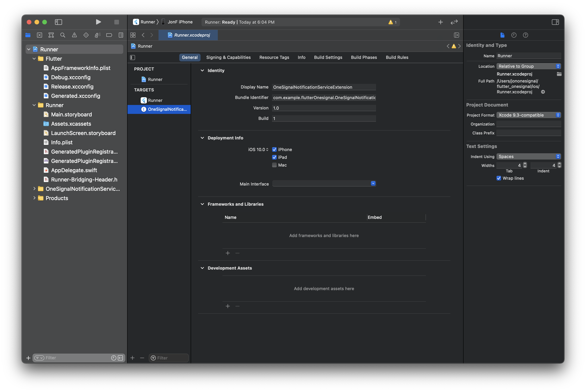
Task: Open the Location Relative to Group dropdown
Action: 528,66
